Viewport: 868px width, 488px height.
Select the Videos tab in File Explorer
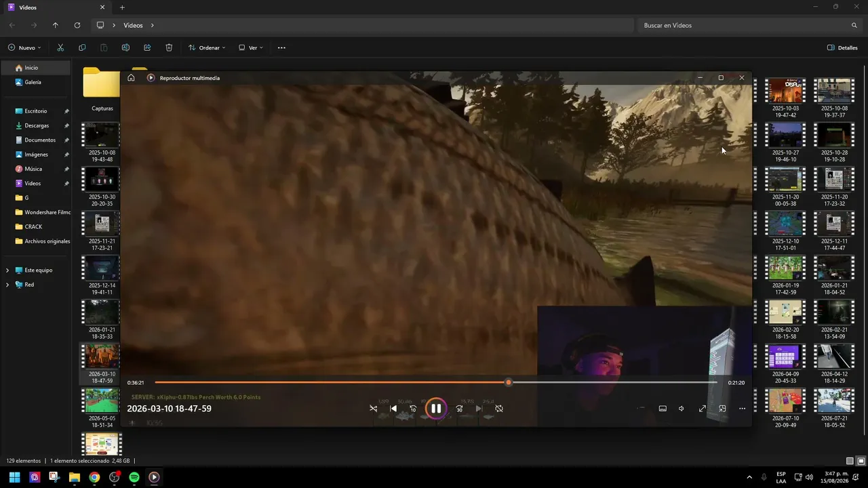pyautogui.click(x=57, y=7)
